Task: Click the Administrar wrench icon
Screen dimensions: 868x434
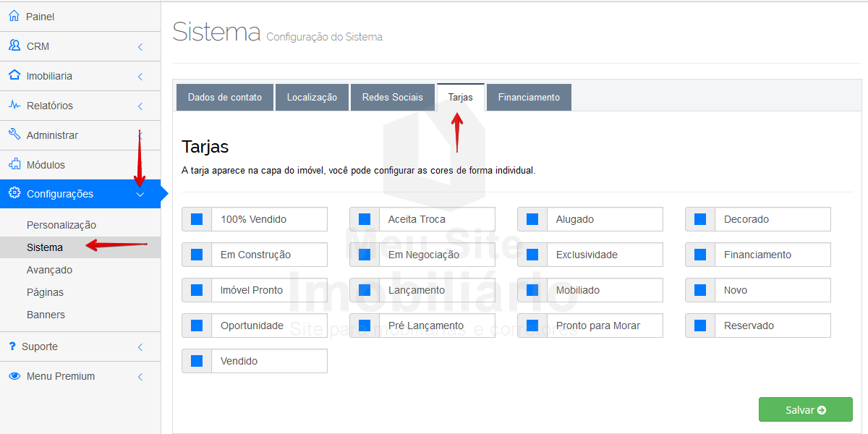Action: click(14, 135)
